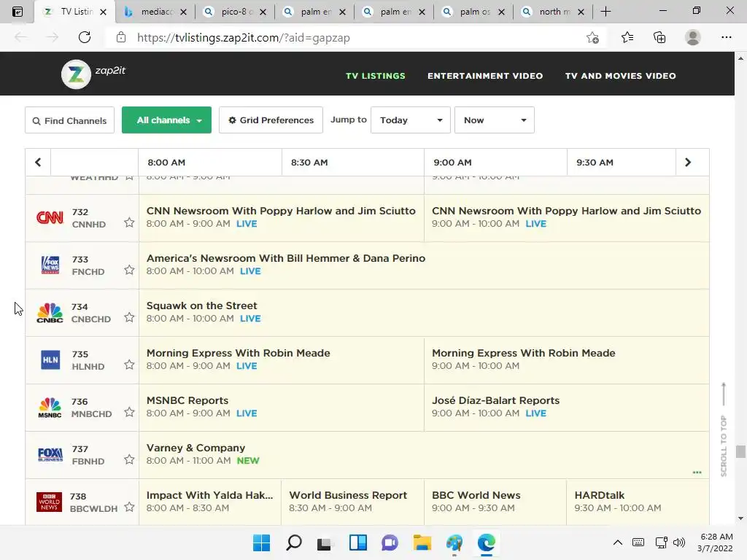
Task: Open the Windows Start menu
Action: [261, 542]
